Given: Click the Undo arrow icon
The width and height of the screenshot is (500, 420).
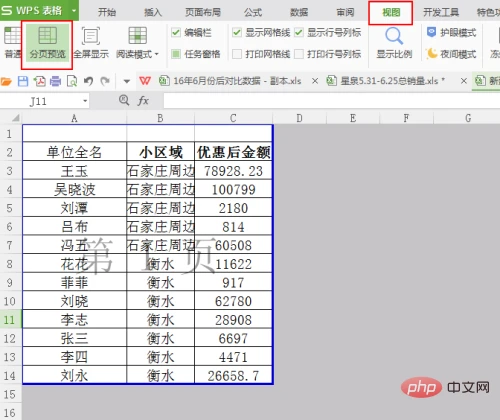Looking at the screenshot, I should point(88,81).
